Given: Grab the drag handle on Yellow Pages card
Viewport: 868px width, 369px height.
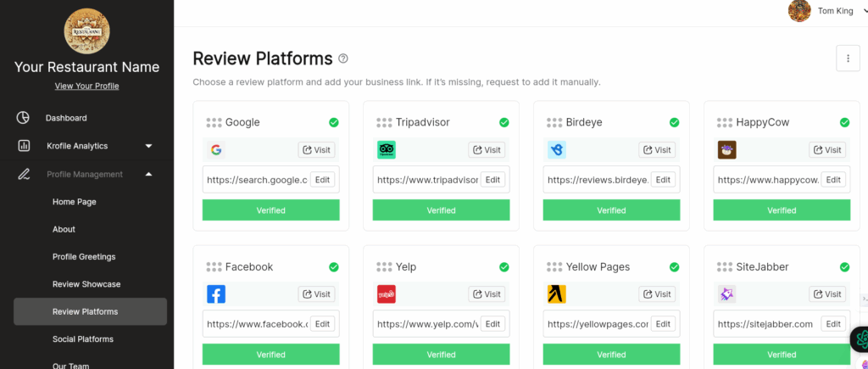Looking at the screenshot, I should 554,267.
